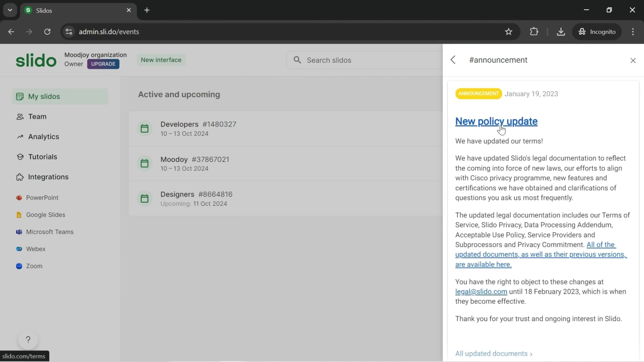Open browser downloads
This screenshot has height=362, width=644.
click(x=561, y=32)
